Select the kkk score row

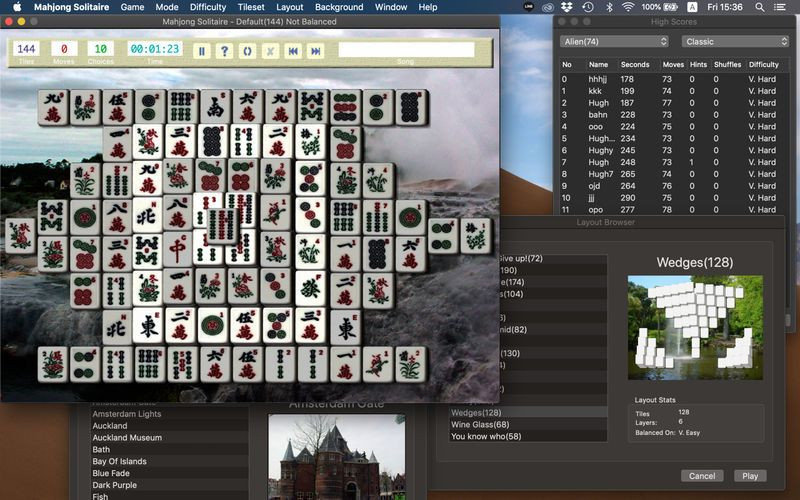(x=674, y=91)
